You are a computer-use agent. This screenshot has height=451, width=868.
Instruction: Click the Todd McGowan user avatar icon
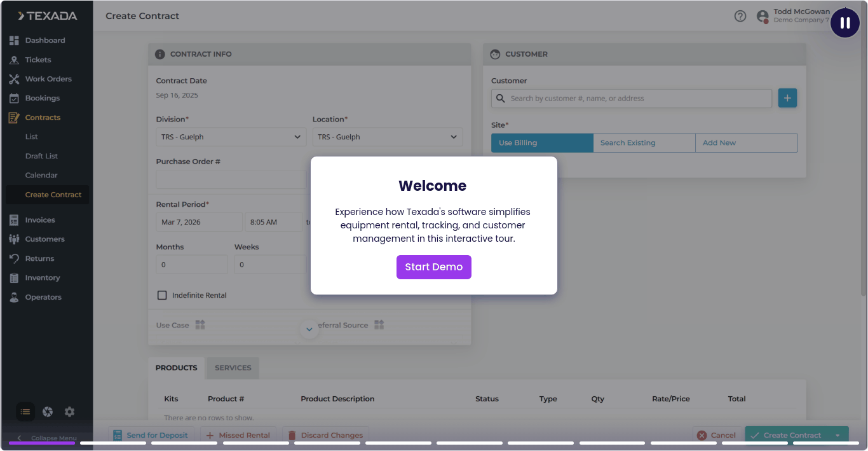(763, 17)
